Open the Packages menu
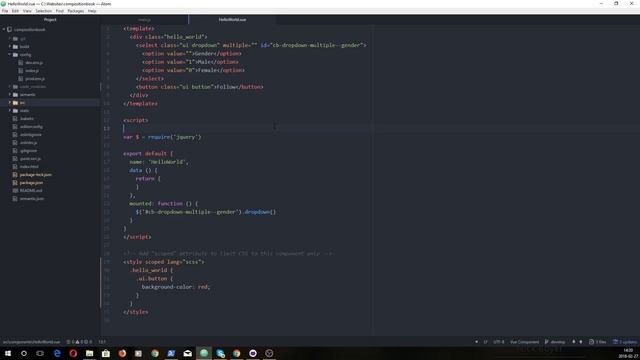 point(76,11)
